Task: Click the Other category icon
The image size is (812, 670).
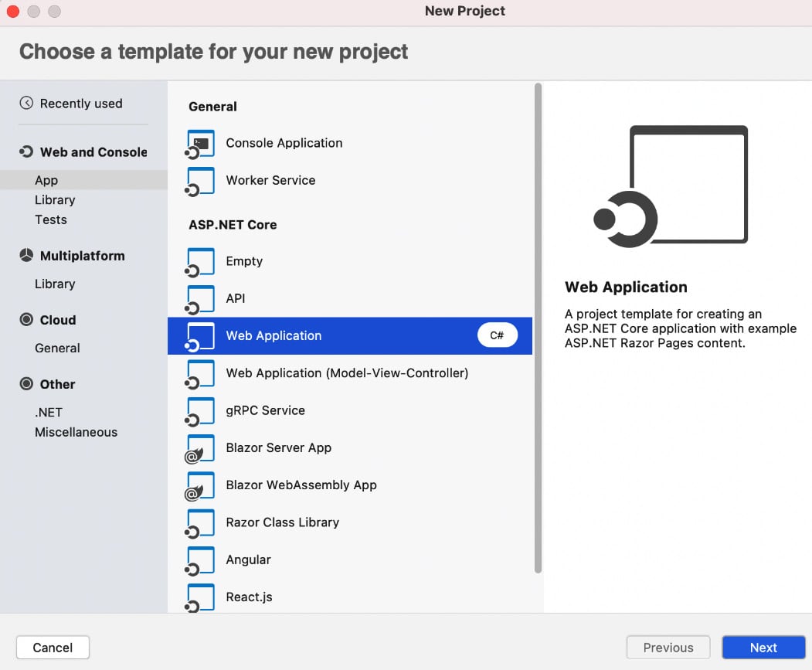Action: click(x=26, y=384)
